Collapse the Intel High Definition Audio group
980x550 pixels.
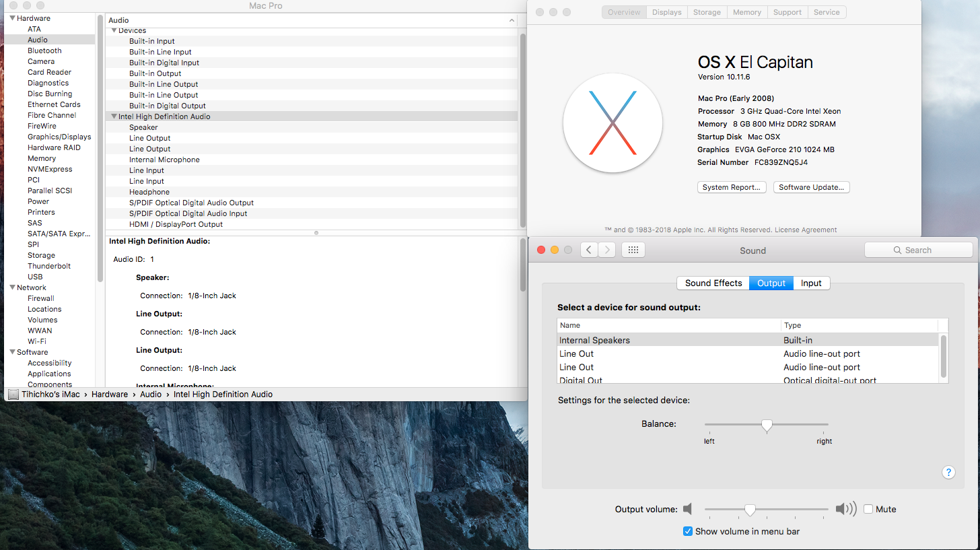click(114, 116)
